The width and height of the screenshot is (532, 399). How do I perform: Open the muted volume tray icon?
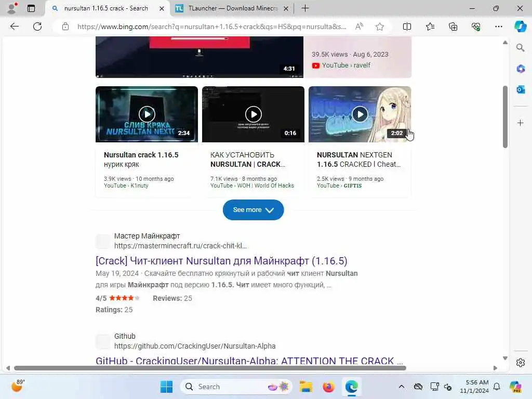pyautogui.click(x=448, y=387)
